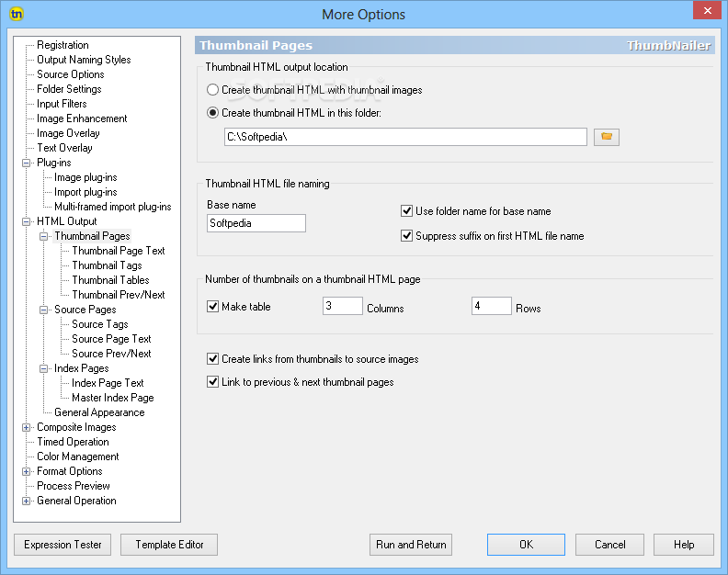Expand the Format Options tree node
The image size is (728, 575).
click(x=27, y=471)
